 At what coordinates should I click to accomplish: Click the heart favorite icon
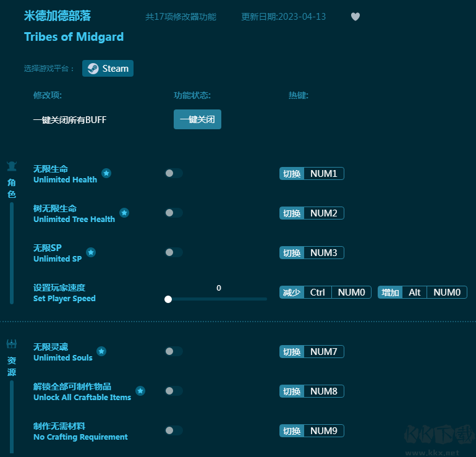point(355,17)
